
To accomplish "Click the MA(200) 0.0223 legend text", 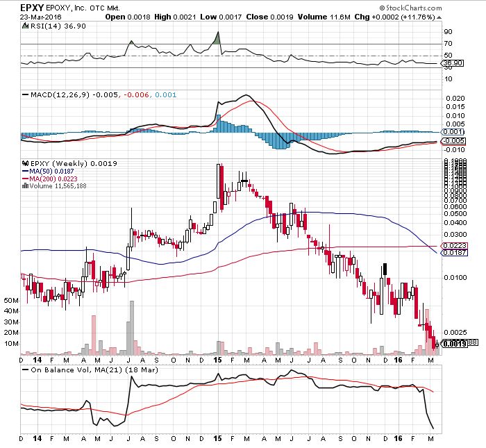I will tap(53, 179).
